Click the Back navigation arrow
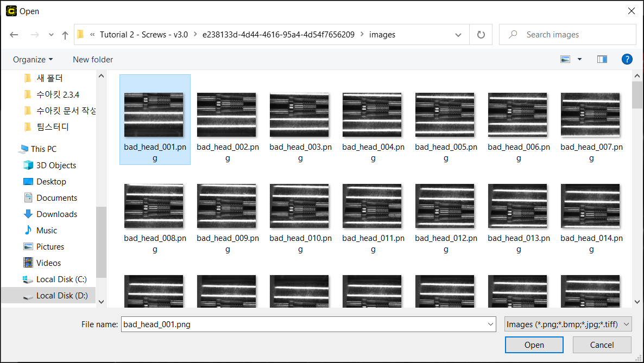Screen dimensions: 644x363 point(14,35)
